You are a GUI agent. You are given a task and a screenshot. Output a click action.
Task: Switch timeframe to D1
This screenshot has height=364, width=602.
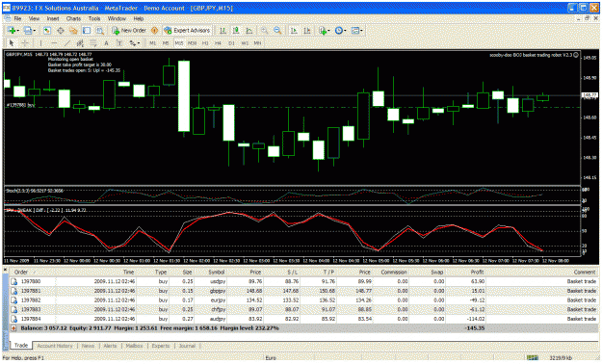tap(231, 43)
